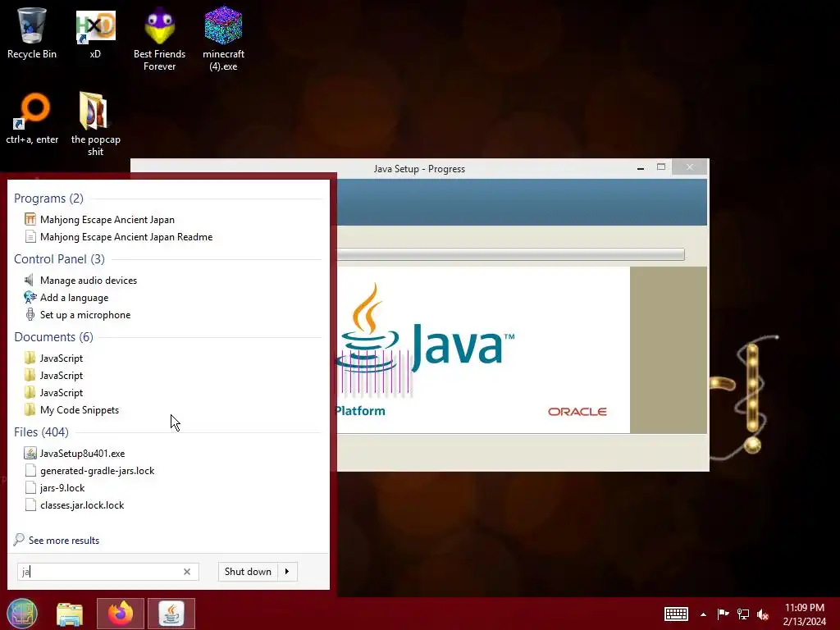Open Manage audio devices result
This screenshot has height=630, width=840.
pos(80,281)
